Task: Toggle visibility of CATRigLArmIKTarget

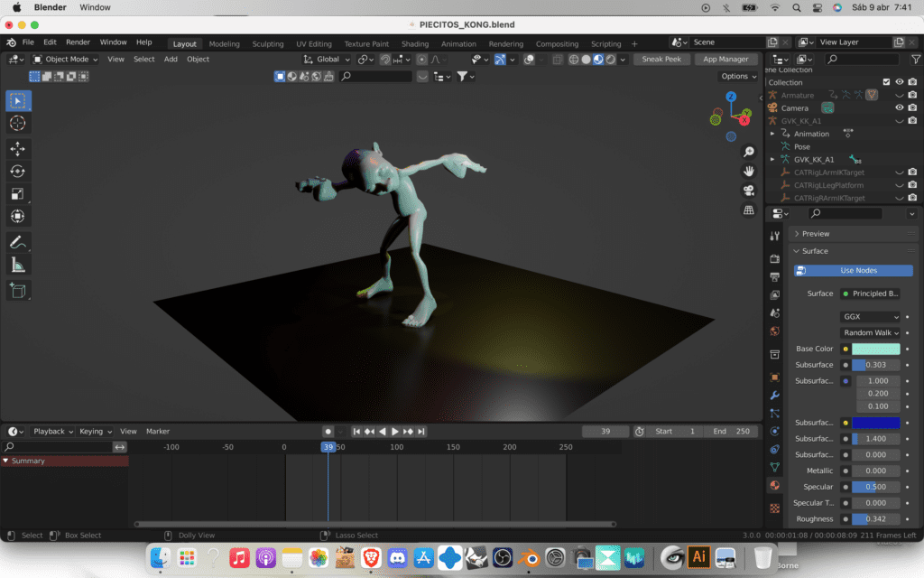Action: [x=899, y=172]
